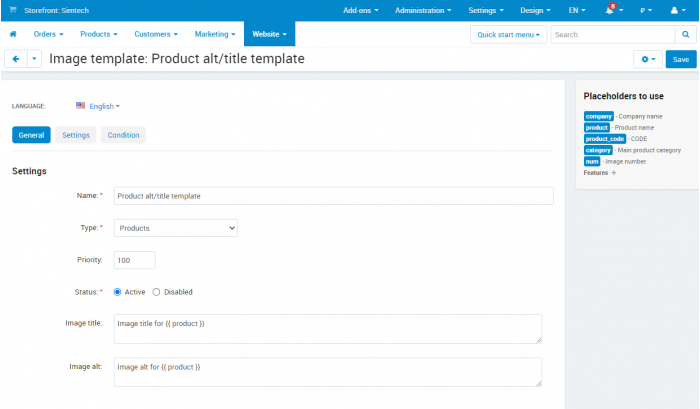Insert the product placeholder

pos(596,128)
